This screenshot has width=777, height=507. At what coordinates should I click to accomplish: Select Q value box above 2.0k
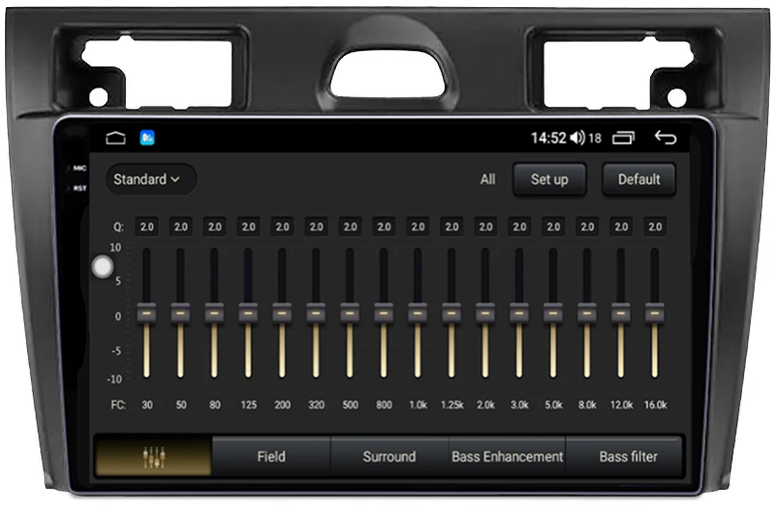pos(486,227)
